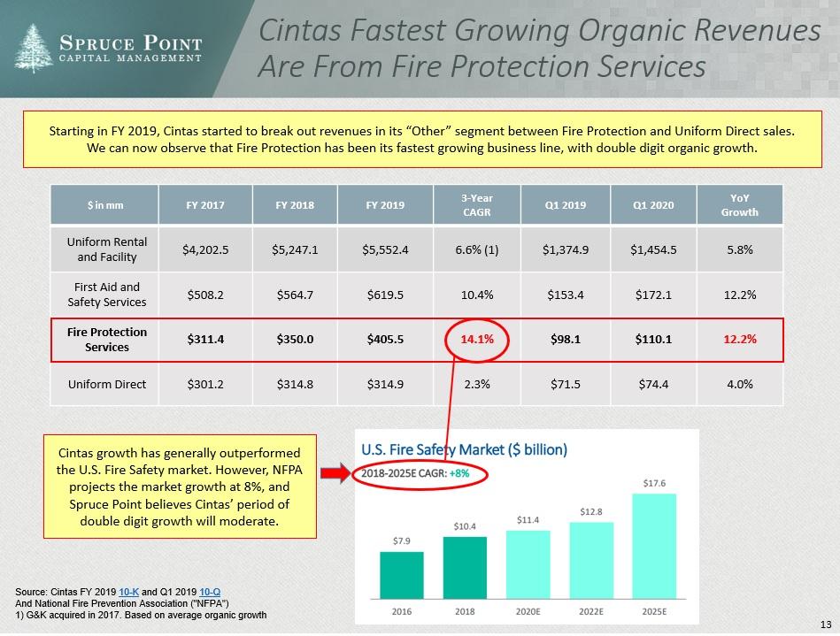This screenshot has width=840, height=636.
Task: Click the $7.9 bar value label
Action: [401, 541]
